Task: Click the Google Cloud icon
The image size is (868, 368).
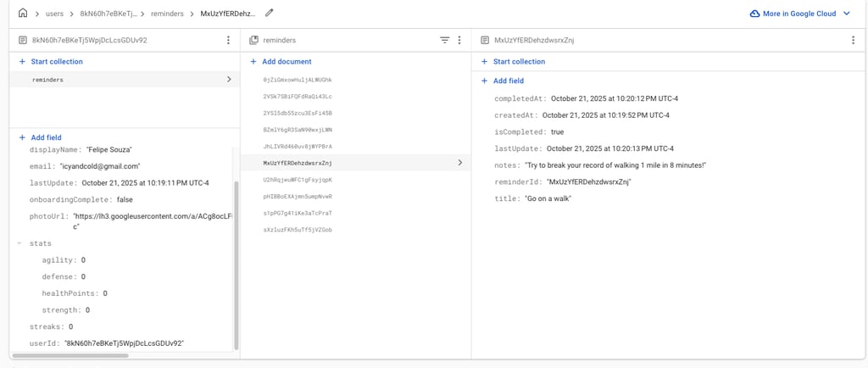Action: (x=754, y=14)
